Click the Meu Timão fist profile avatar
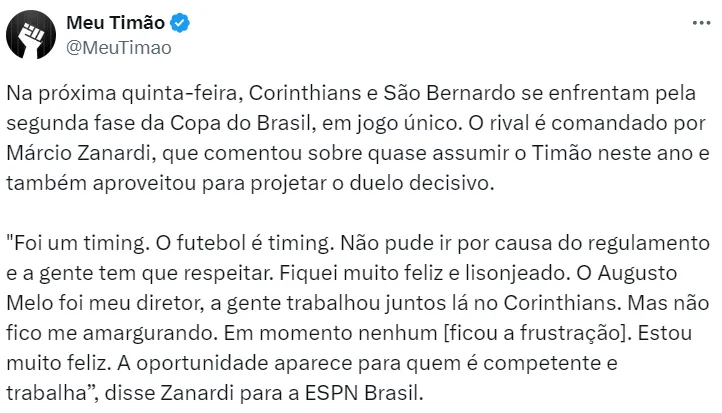This screenshot has height=413, width=722. click(28, 37)
